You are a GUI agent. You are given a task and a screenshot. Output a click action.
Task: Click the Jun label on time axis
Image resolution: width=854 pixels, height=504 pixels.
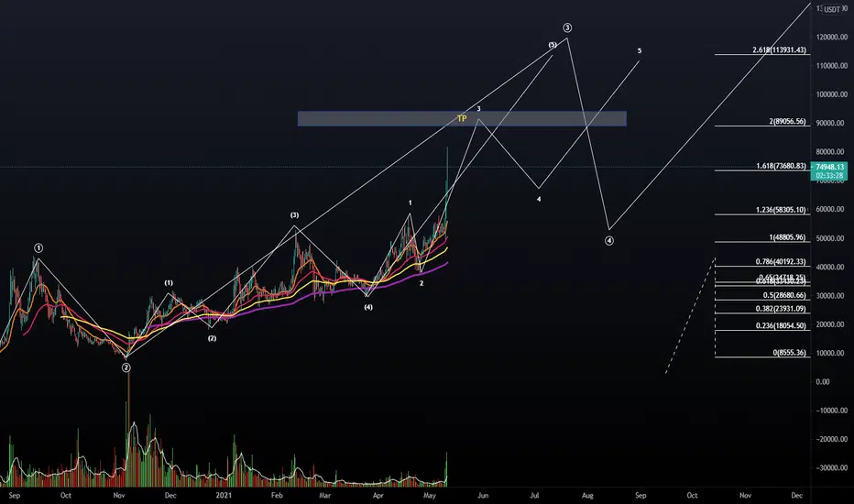click(483, 495)
